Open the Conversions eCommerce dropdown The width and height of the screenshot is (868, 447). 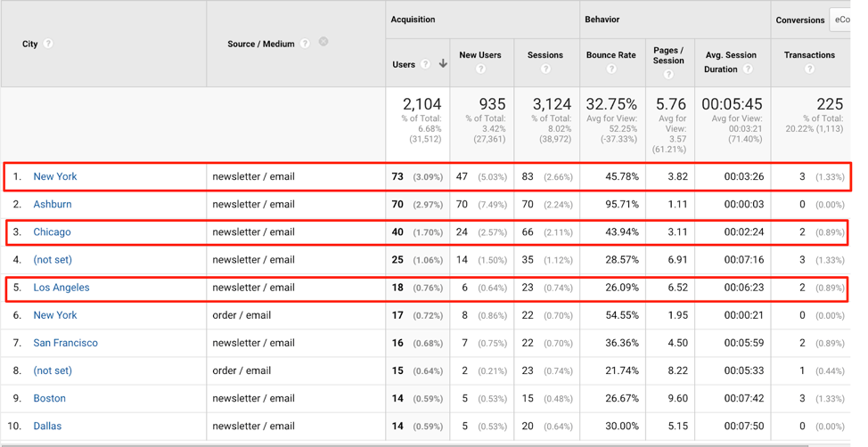tap(839, 20)
